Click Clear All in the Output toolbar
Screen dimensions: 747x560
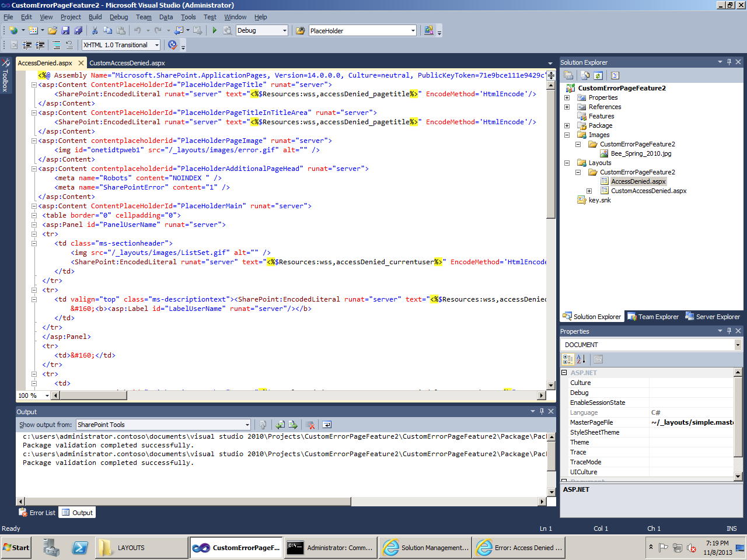[x=310, y=425]
